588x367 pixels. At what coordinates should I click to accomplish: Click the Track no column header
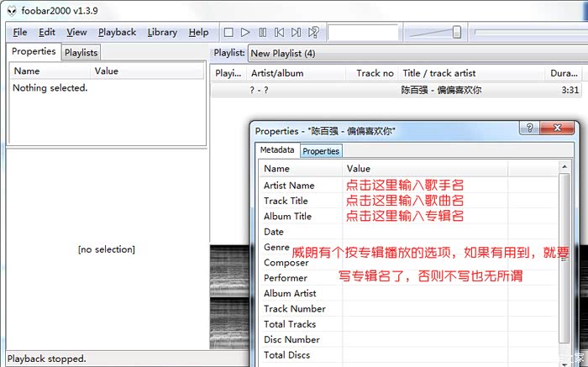(375, 73)
